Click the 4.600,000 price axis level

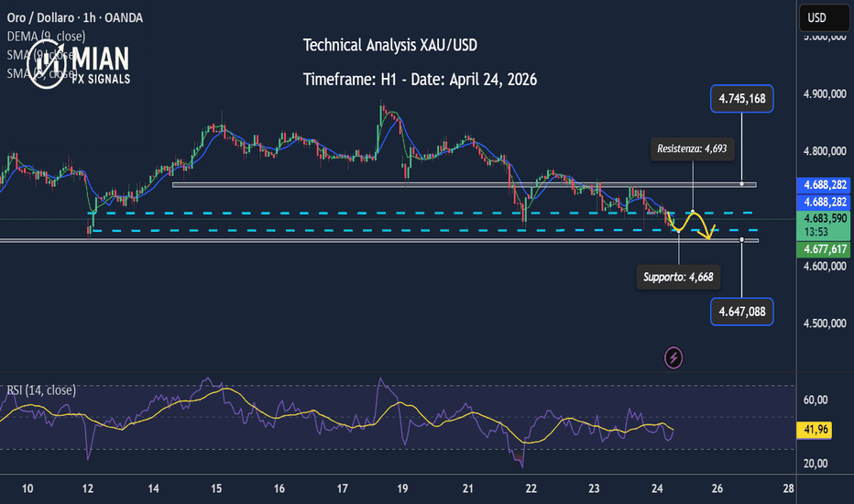click(x=825, y=266)
